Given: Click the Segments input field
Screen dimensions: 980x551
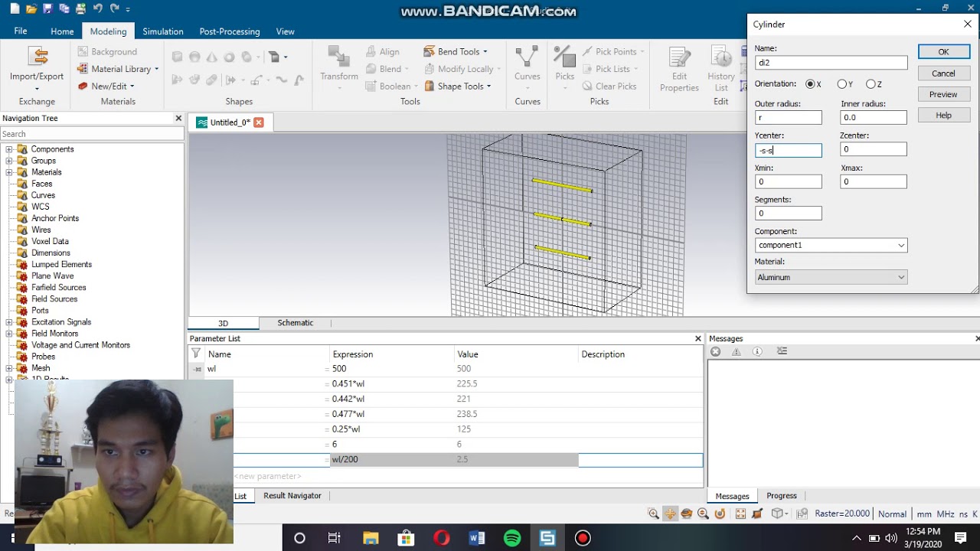Looking at the screenshot, I should [788, 214].
